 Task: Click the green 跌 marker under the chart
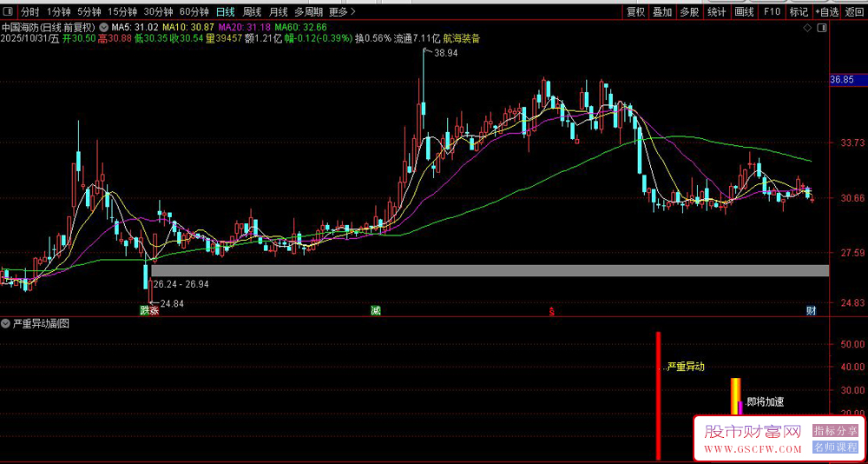click(x=145, y=311)
